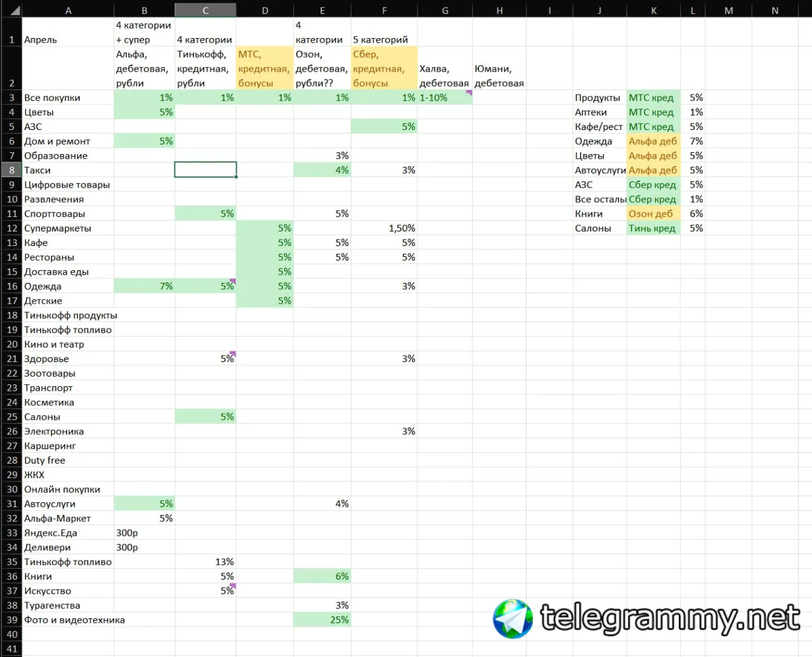812x657 pixels.
Task: Click comment marker on Одежда 5% cell
Action: pyautogui.click(x=233, y=281)
